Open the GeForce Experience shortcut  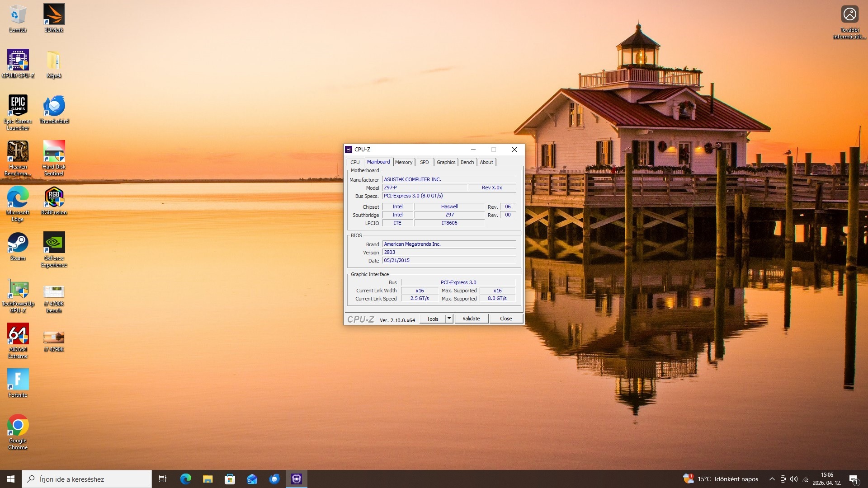[x=54, y=243]
